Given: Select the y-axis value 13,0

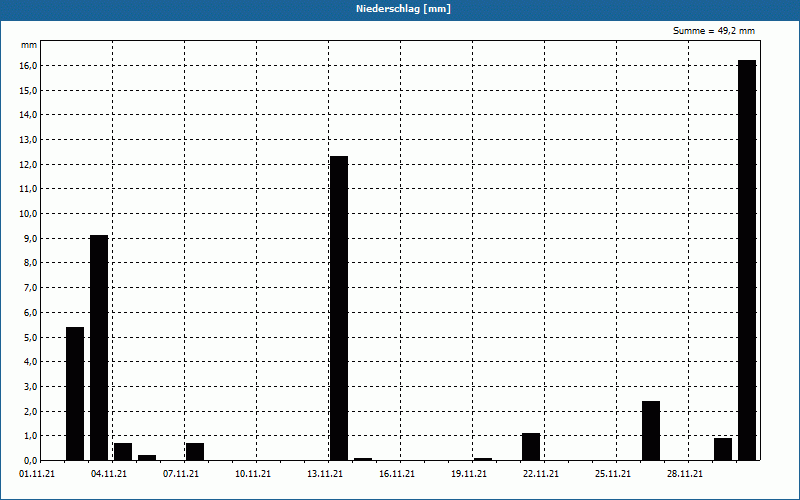Looking at the screenshot, I should pyautogui.click(x=29, y=140).
